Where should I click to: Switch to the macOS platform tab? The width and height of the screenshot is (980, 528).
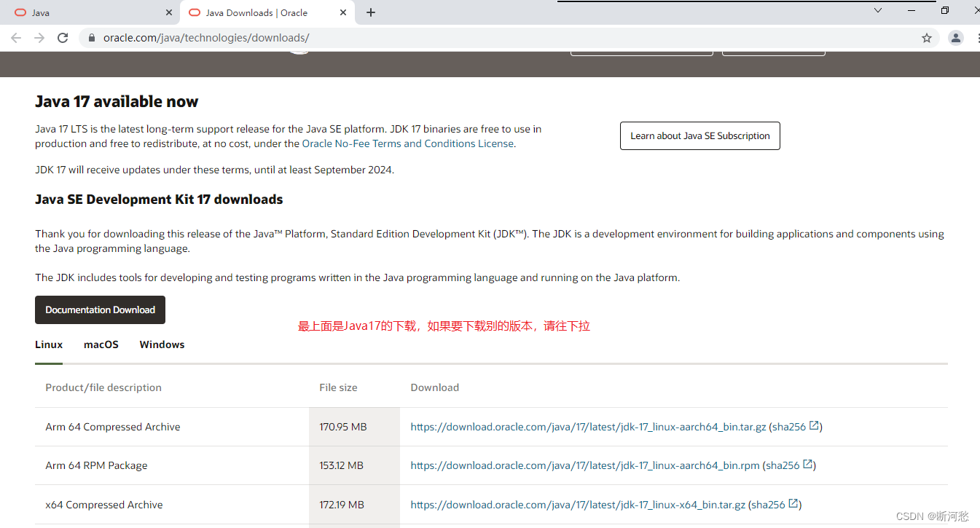point(101,344)
